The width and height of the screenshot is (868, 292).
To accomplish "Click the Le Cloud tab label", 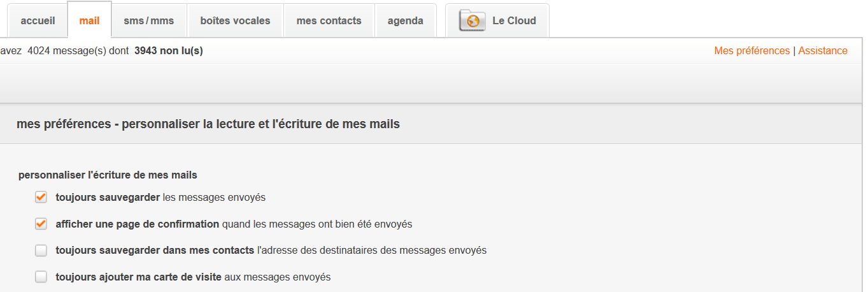I will (x=514, y=20).
